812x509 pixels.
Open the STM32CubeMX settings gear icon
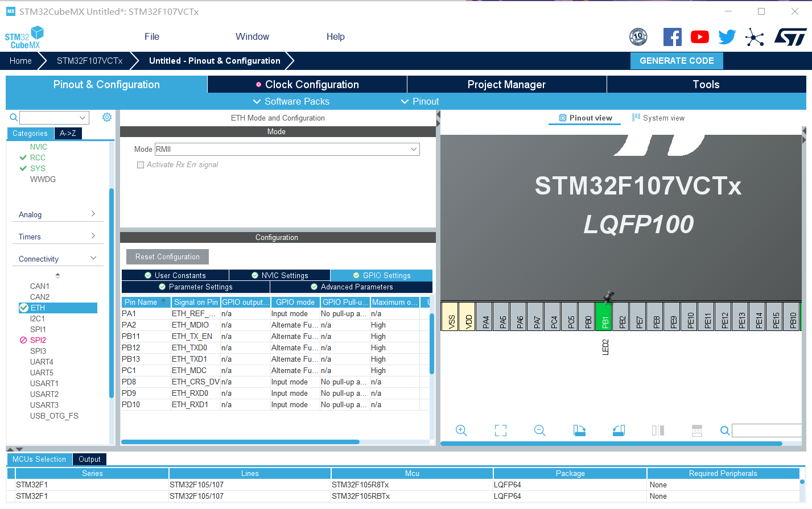(x=106, y=117)
